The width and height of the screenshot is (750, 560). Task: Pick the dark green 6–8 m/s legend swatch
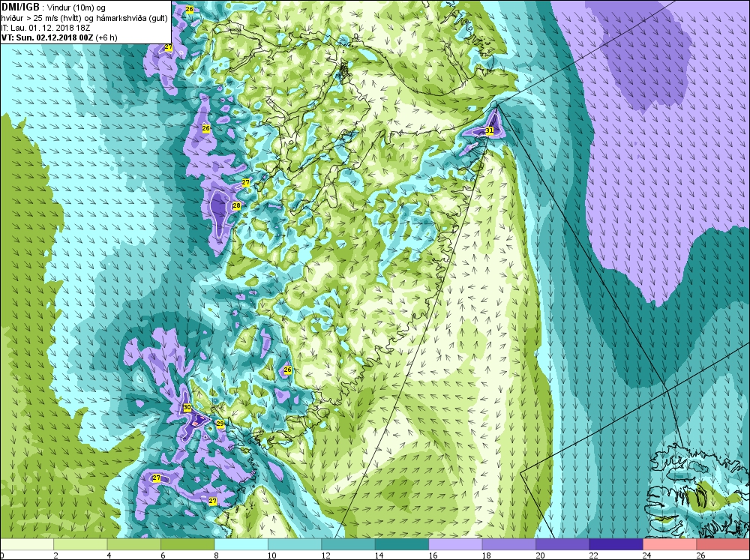[187, 544]
